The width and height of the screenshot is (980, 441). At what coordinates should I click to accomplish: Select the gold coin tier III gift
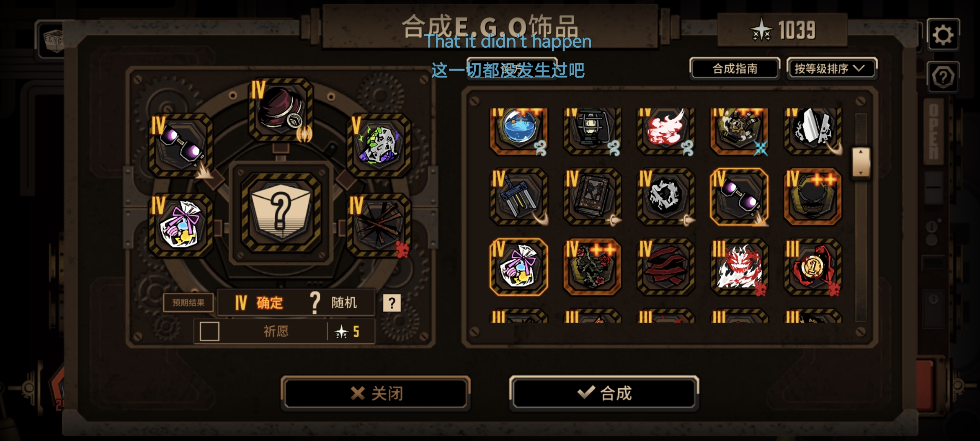(813, 267)
